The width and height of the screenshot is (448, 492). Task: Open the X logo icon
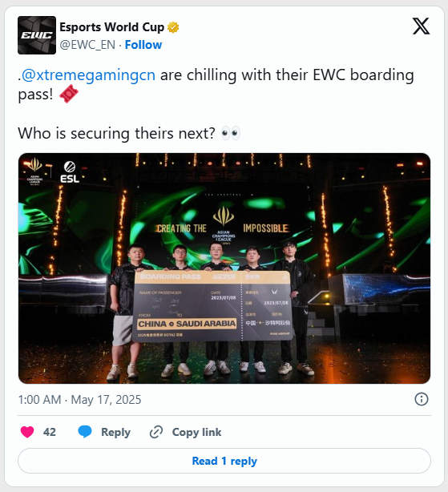pos(421,26)
